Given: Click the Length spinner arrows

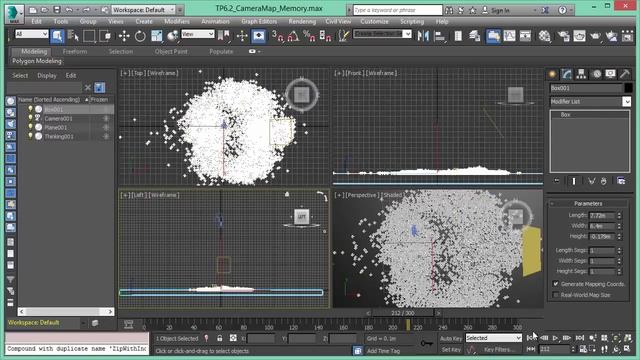Looking at the screenshot, I should point(620,215).
